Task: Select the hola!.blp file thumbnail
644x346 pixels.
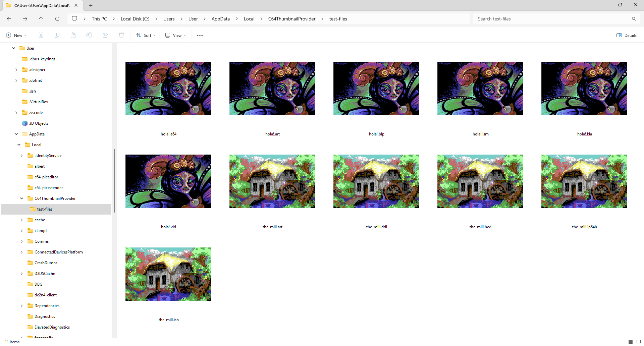Action: coord(376,89)
